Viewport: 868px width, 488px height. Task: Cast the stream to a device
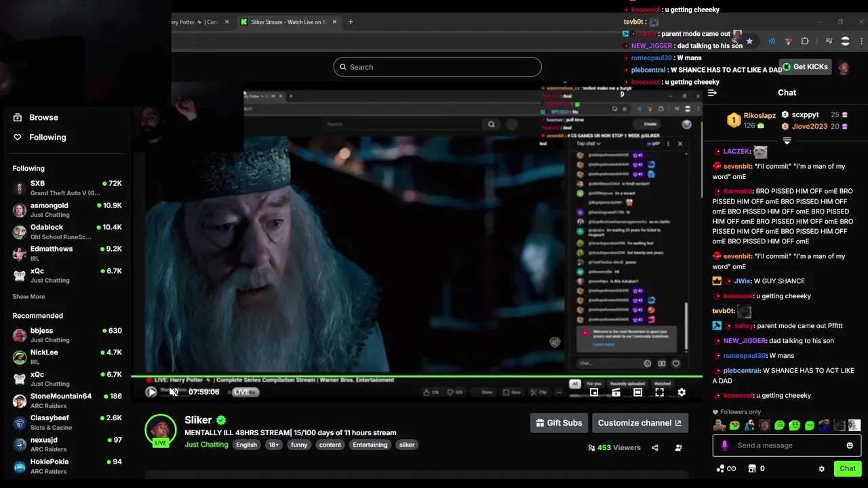[616, 392]
